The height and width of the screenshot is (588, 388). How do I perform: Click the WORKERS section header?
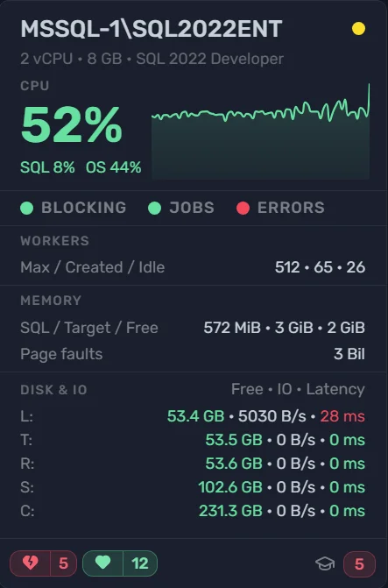(54, 241)
